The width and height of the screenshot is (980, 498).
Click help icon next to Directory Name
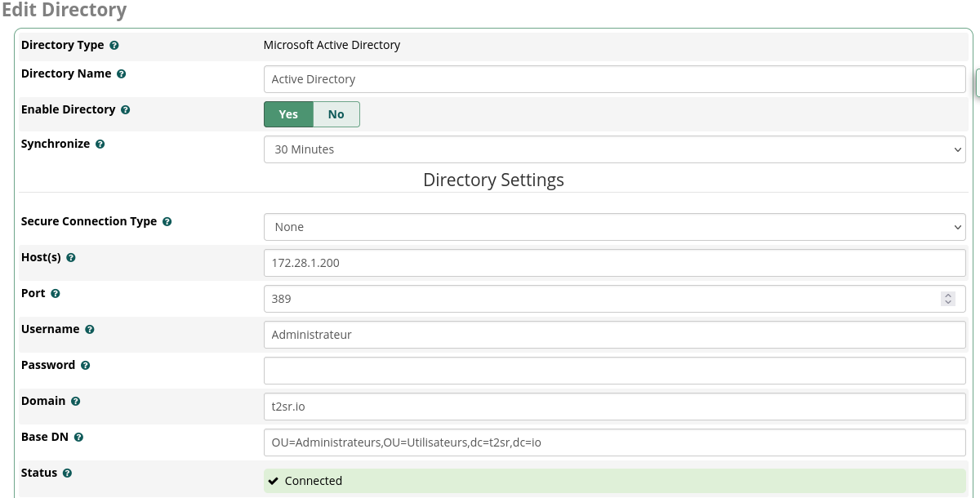(x=122, y=74)
